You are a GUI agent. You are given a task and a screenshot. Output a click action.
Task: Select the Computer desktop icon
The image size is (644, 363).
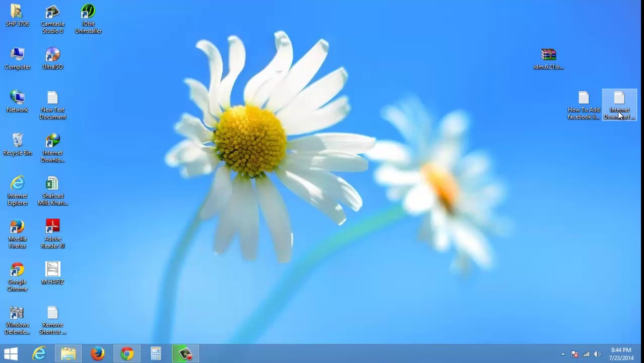pyautogui.click(x=17, y=58)
